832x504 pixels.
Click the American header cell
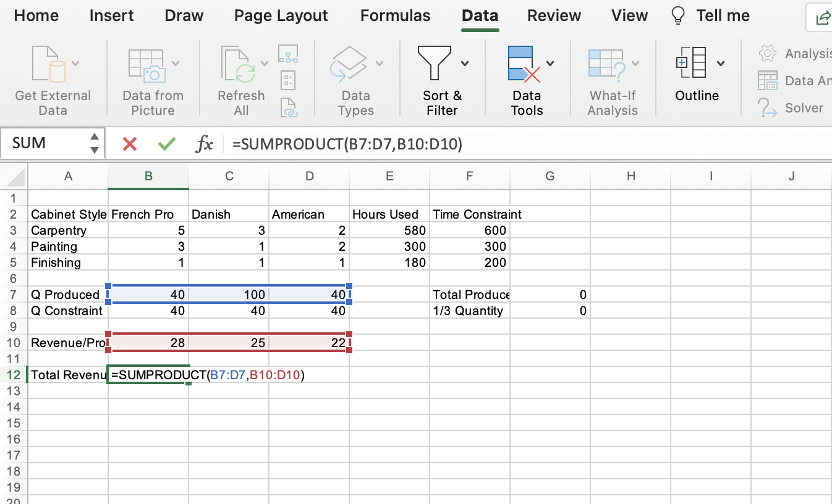(309, 214)
